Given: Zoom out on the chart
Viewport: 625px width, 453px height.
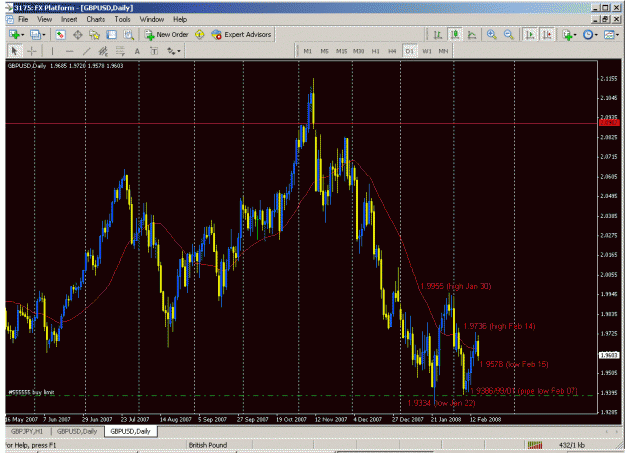Looking at the screenshot, I should point(509,35).
